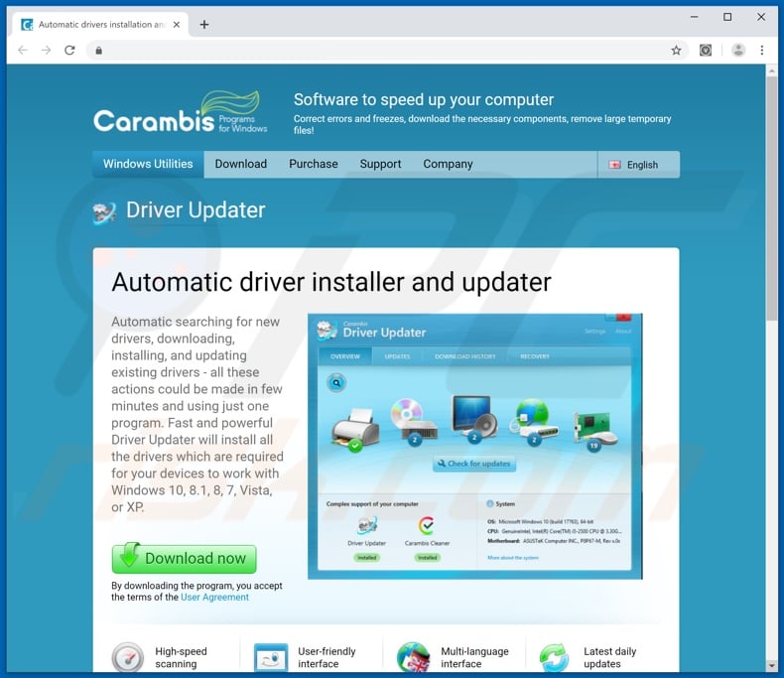Click the Multi-language interface label

click(474, 657)
